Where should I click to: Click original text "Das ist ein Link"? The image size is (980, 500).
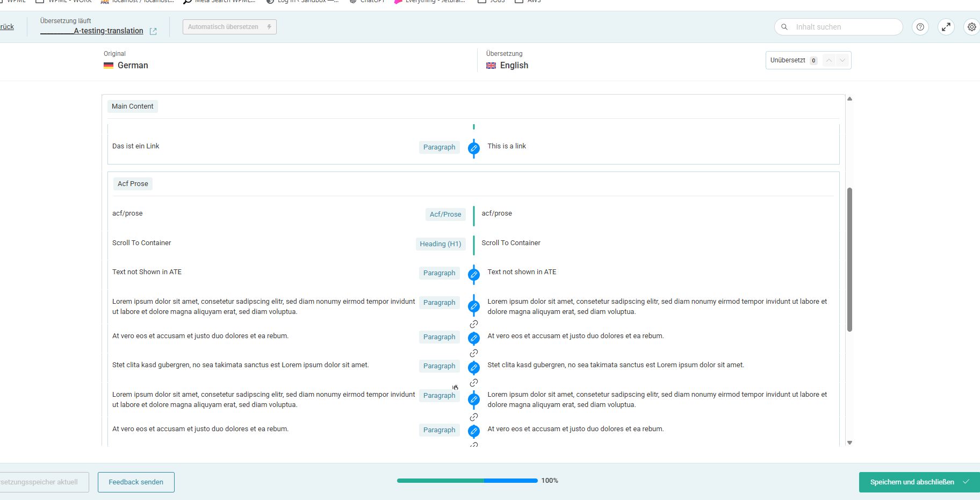136,146
